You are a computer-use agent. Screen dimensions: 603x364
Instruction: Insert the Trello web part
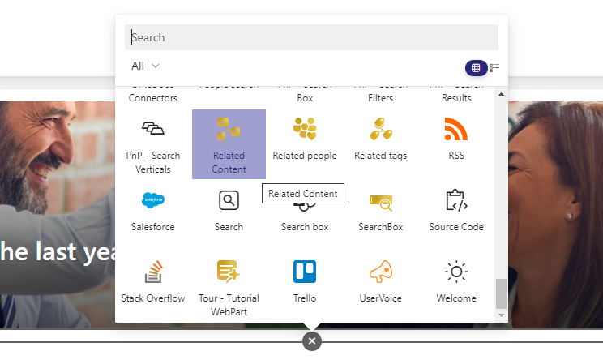click(305, 285)
